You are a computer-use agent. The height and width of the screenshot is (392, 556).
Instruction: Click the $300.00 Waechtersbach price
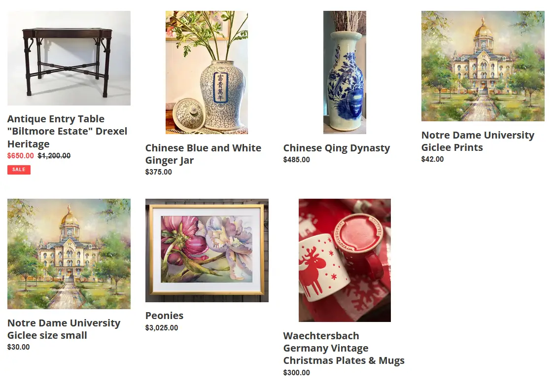296,372
